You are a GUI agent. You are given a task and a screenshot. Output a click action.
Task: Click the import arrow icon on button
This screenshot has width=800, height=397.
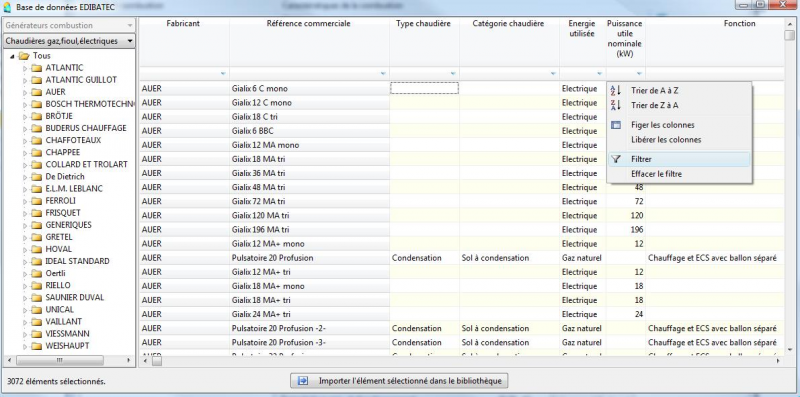pyautogui.click(x=303, y=381)
